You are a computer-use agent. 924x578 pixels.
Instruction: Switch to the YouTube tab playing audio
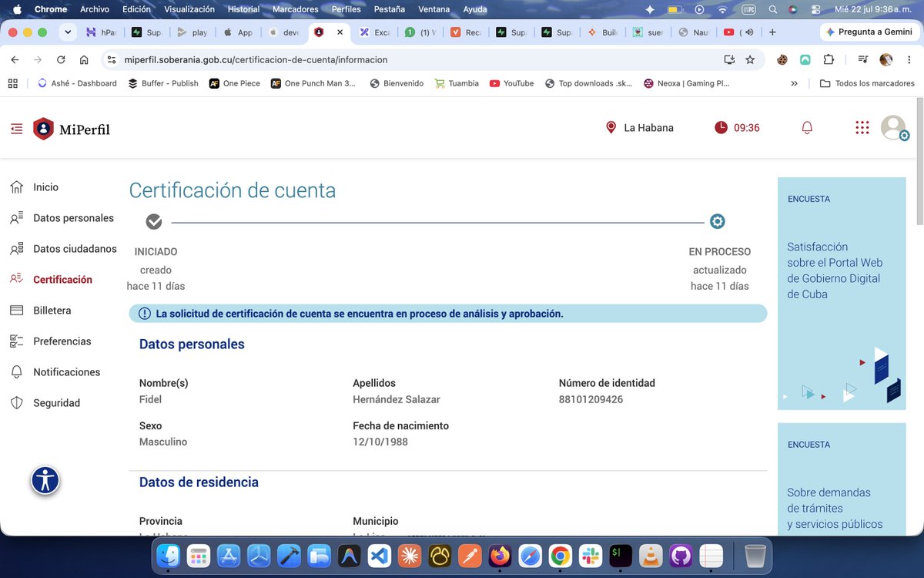[738, 32]
